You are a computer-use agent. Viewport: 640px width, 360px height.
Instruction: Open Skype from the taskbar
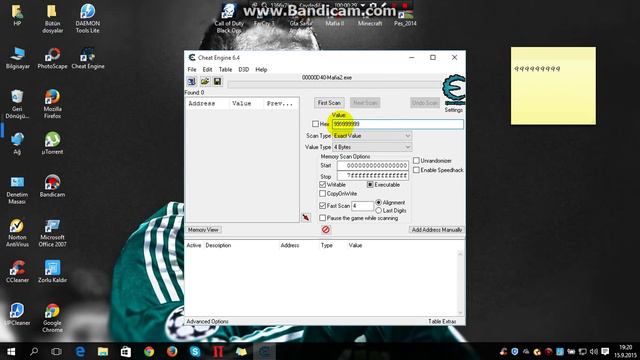[195, 351]
